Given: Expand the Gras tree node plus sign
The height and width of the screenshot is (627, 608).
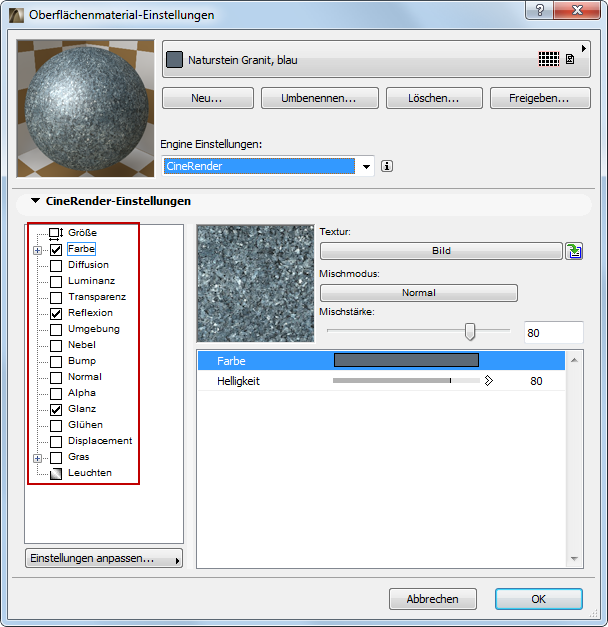Looking at the screenshot, I should pos(38,458).
